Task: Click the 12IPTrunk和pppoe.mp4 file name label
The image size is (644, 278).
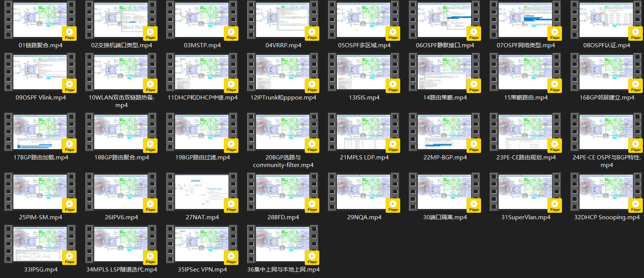Action: point(283,98)
